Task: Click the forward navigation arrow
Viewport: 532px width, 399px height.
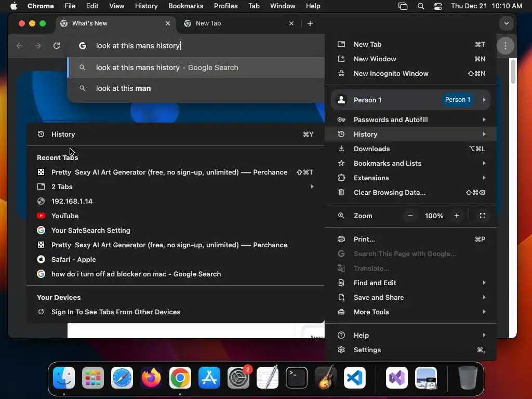Action: point(38,46)
